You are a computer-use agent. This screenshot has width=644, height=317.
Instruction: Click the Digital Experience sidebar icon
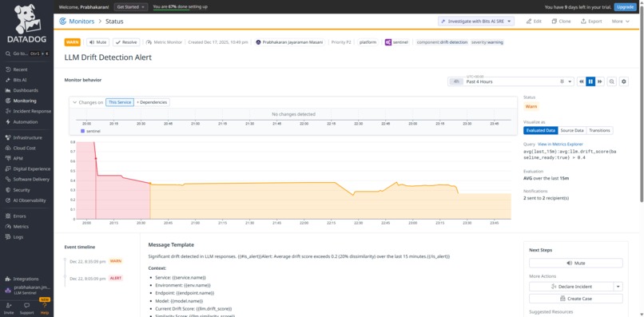pos(8,168)
